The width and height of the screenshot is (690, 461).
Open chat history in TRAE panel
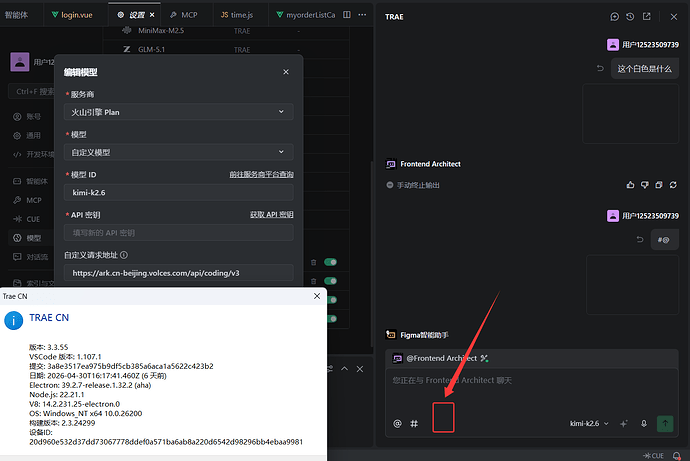click(630, 17)
